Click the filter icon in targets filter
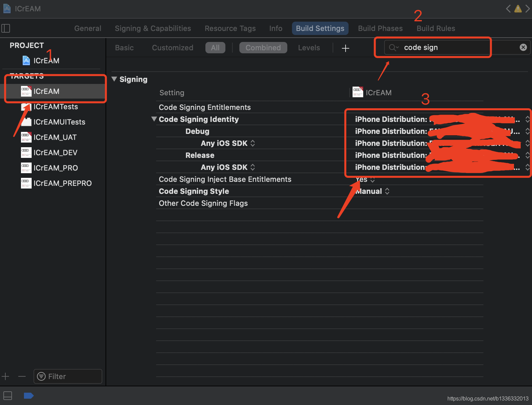Image resolution: width=532 pixels, height=405 pixels. [41, 376]
